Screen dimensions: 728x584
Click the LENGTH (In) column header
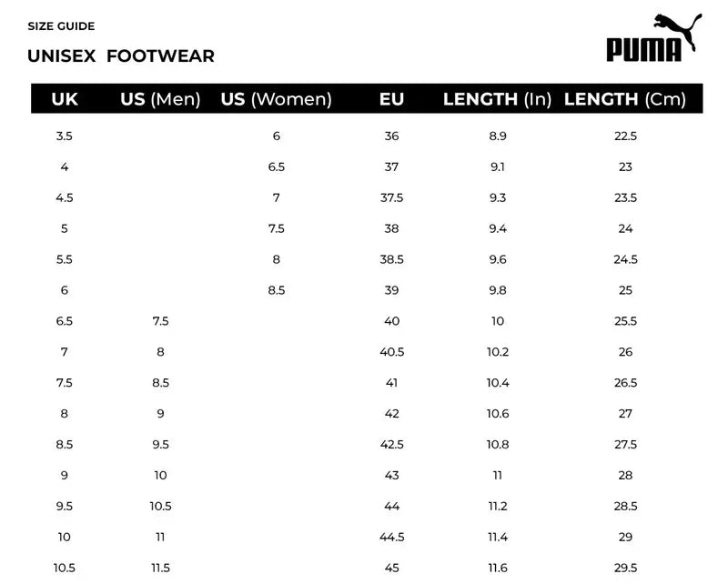tap(497, 99)
